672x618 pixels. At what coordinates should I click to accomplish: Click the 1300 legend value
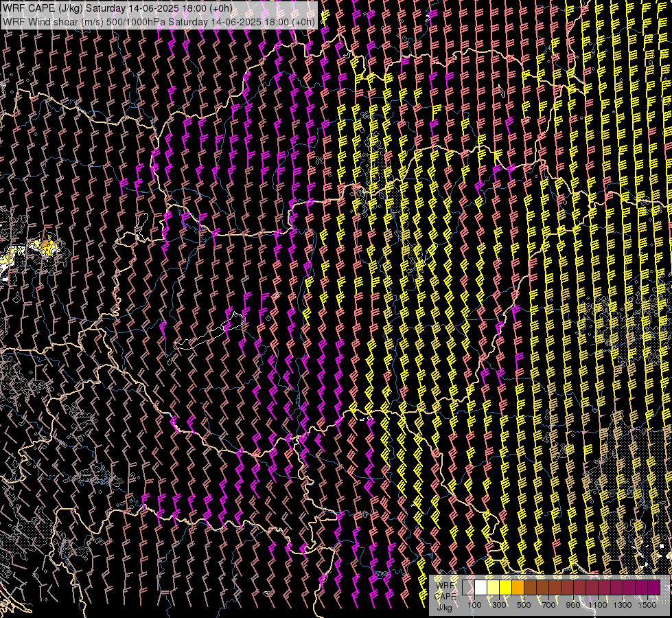point(623,605)
